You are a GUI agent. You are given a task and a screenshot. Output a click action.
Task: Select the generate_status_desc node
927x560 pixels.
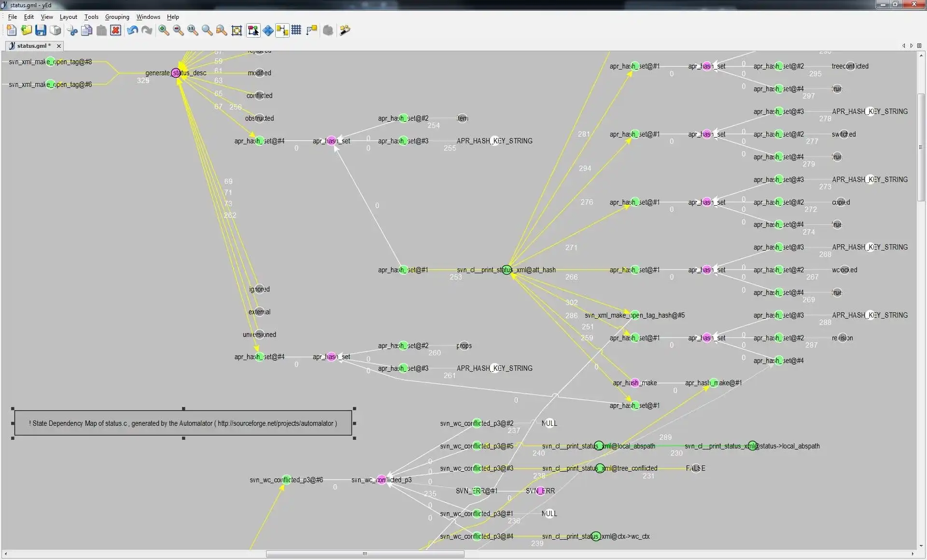176,73
